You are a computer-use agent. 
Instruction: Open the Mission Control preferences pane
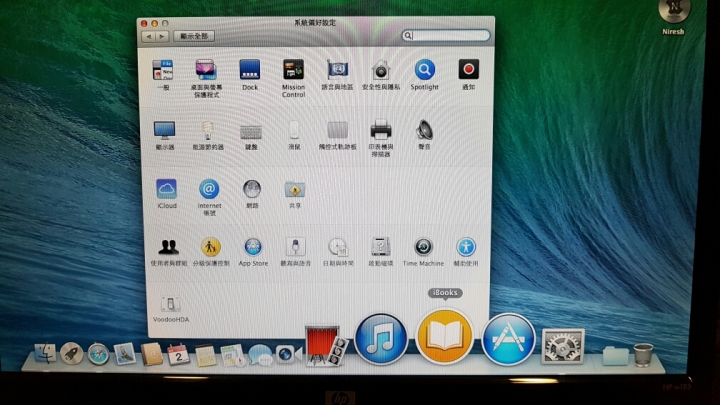(293, 70)
